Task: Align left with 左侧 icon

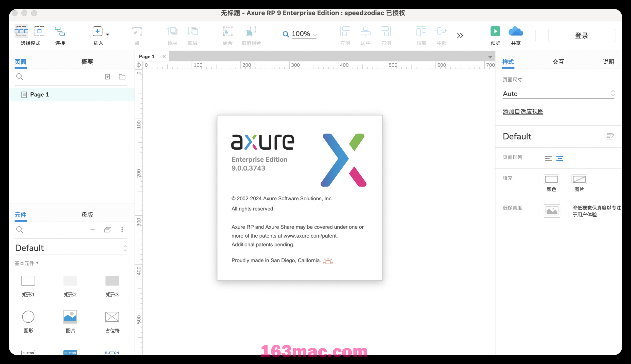Action: pyautogui.click(x=345, y=31)
